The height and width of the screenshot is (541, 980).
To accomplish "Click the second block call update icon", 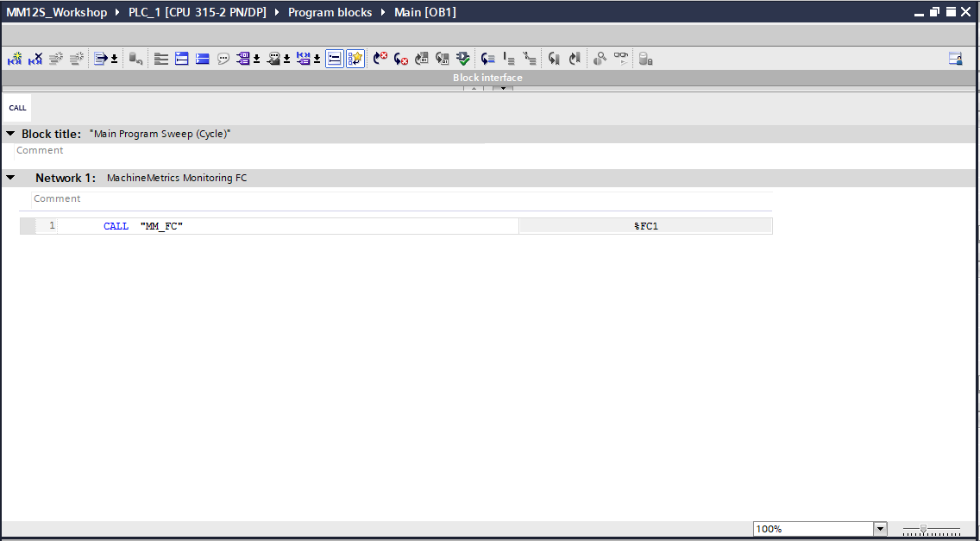I will tap(443, 59).
